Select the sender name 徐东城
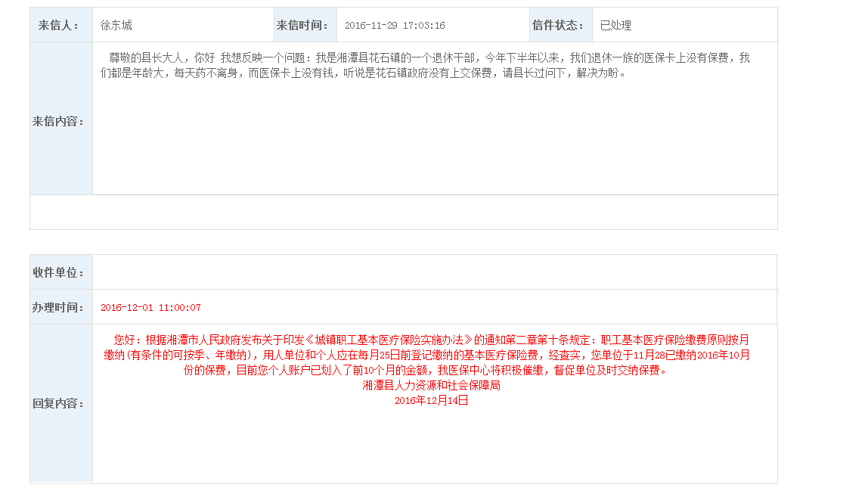 pyautogui.click(x=116, y=26)
